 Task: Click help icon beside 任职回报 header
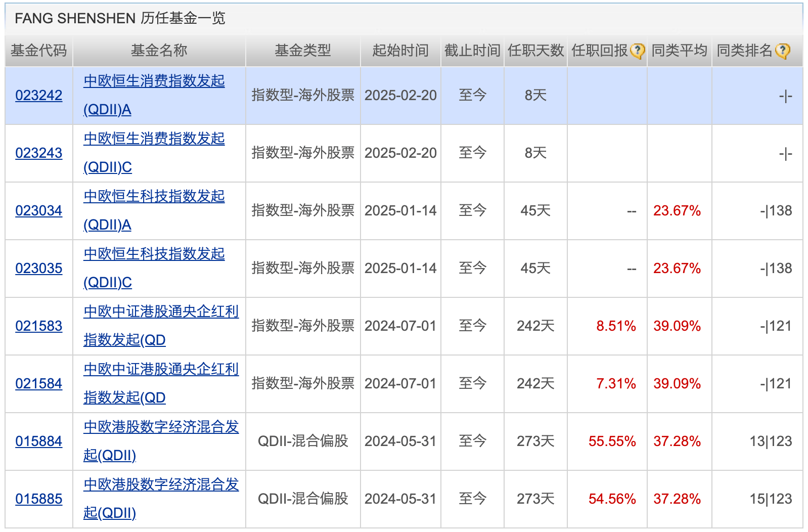point(638,51)
